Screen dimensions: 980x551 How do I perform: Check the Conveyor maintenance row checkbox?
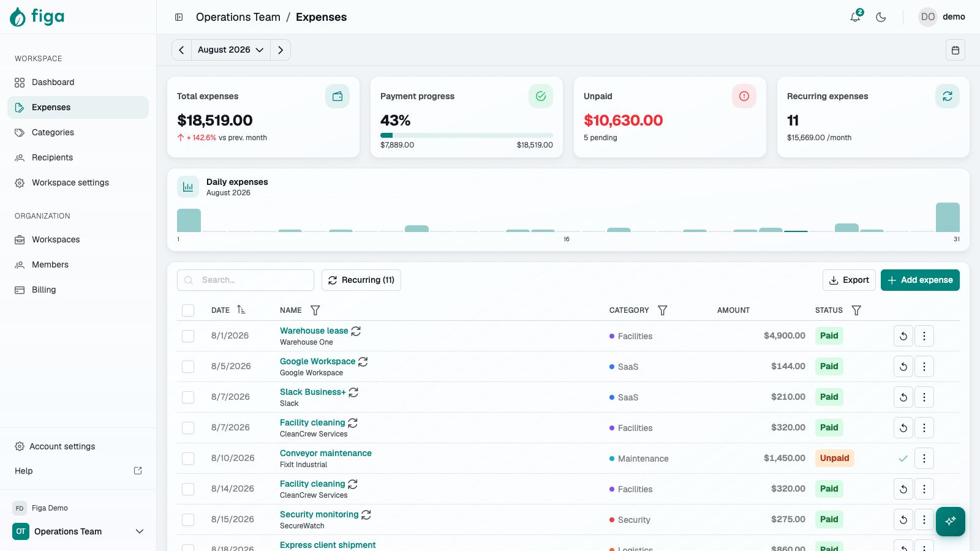(x=188, y=459)
